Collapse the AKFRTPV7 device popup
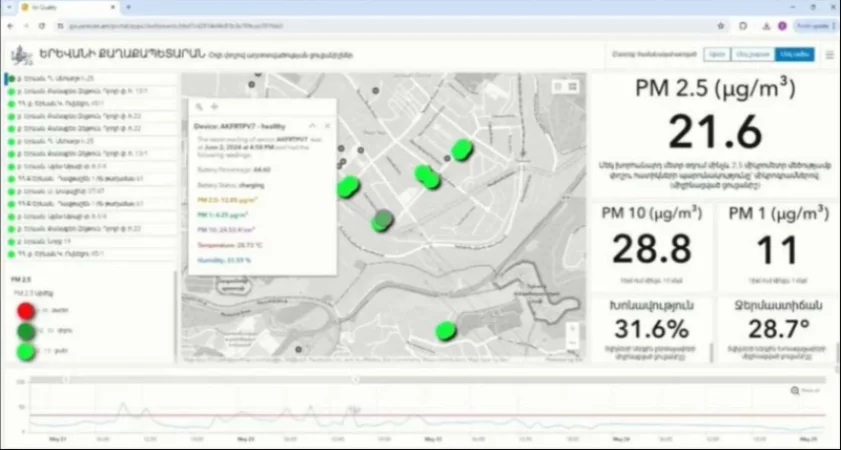Screen dimensions: 841x450 [312, 126]
